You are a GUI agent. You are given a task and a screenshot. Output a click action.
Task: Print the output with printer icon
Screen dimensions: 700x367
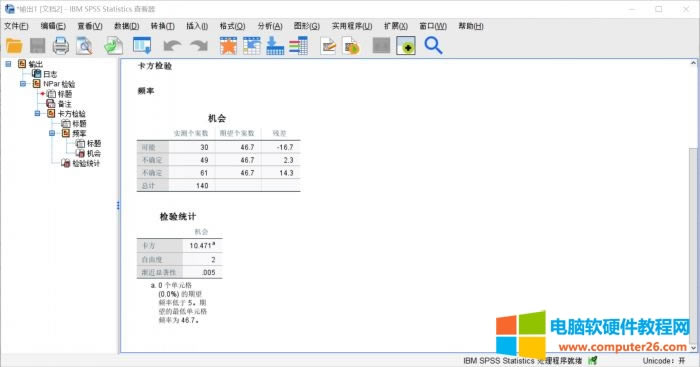61,46
